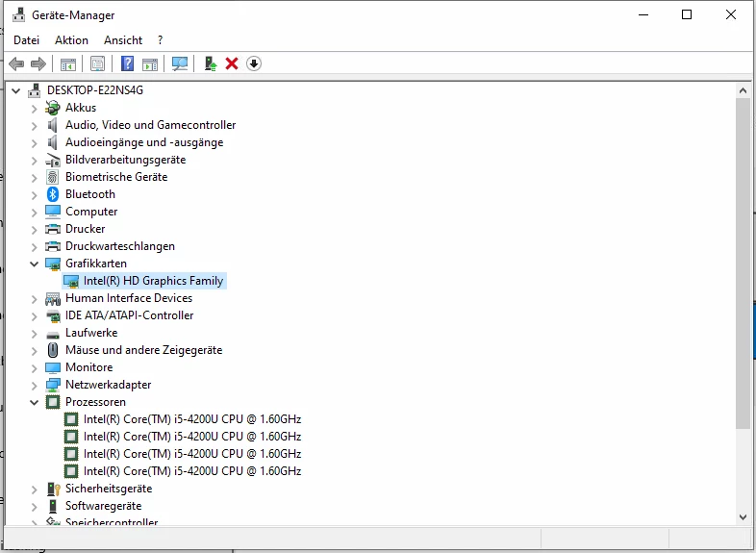
Task: Expand the Softwaregeräte category
Action: (x=34, y=507)
